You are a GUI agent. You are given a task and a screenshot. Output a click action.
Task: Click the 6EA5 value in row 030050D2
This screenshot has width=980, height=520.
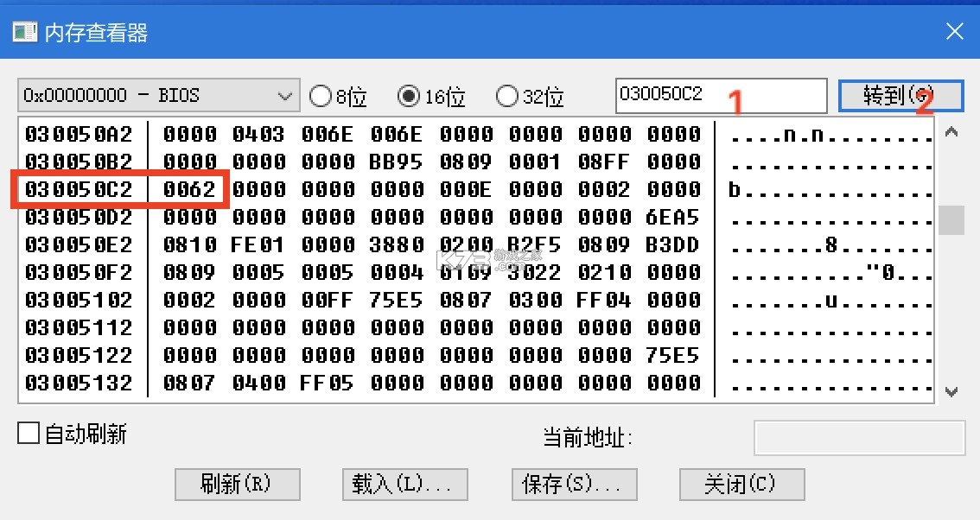pos(672,217)
